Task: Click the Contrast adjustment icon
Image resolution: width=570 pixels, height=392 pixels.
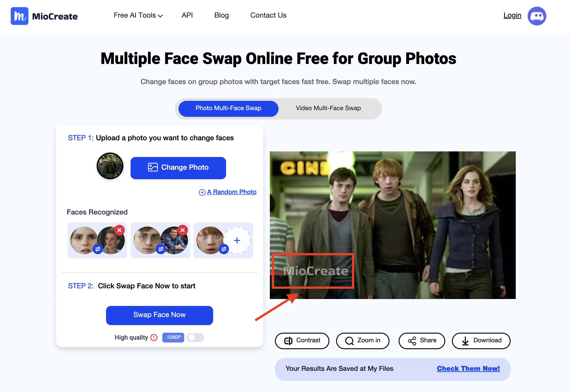Action: (287, 340)
